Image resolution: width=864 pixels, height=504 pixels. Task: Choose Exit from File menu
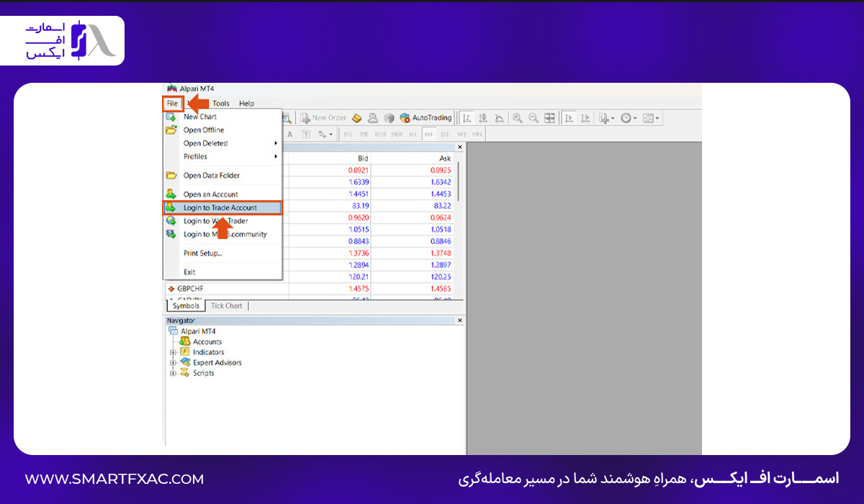pyautogui.click(x=222, y=272)
